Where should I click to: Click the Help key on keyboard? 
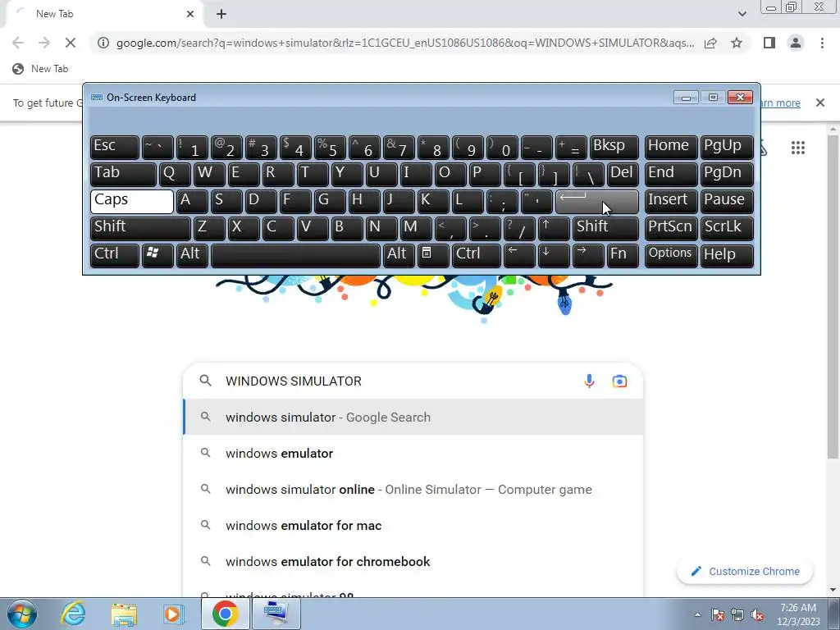click(x=727, y=255)
